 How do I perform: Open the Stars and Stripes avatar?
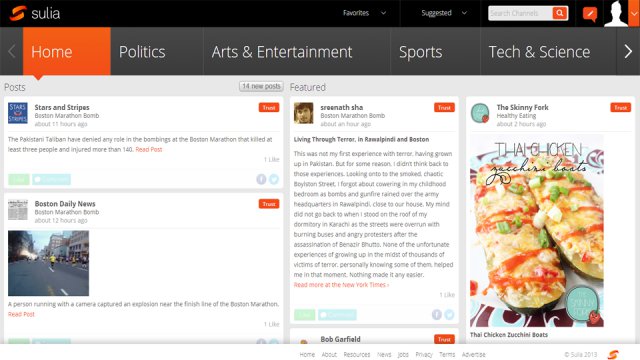(x=18, y=113)
